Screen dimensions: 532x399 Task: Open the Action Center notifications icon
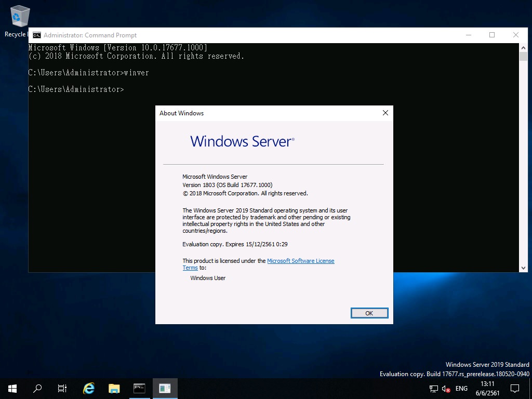tap(514, 388)
